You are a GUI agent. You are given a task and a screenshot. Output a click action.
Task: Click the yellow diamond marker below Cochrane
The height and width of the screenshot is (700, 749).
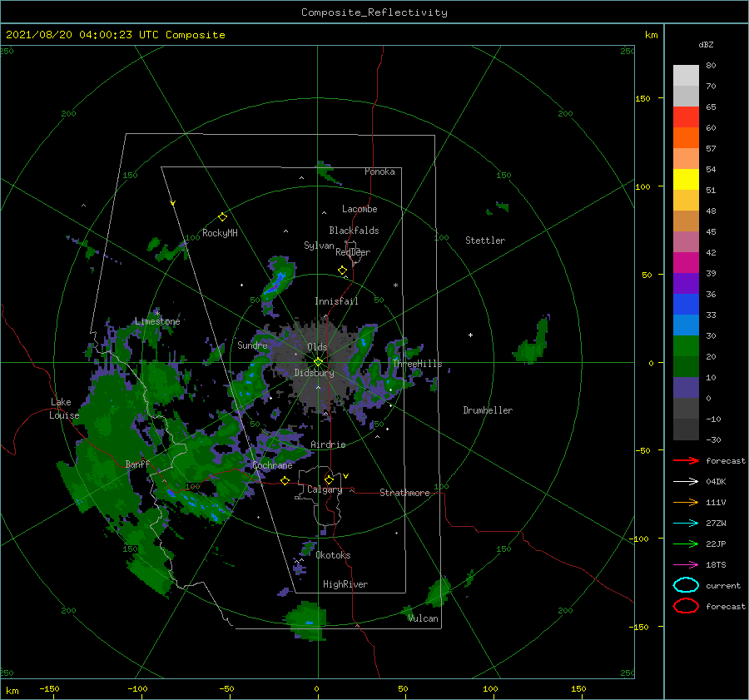285,481
